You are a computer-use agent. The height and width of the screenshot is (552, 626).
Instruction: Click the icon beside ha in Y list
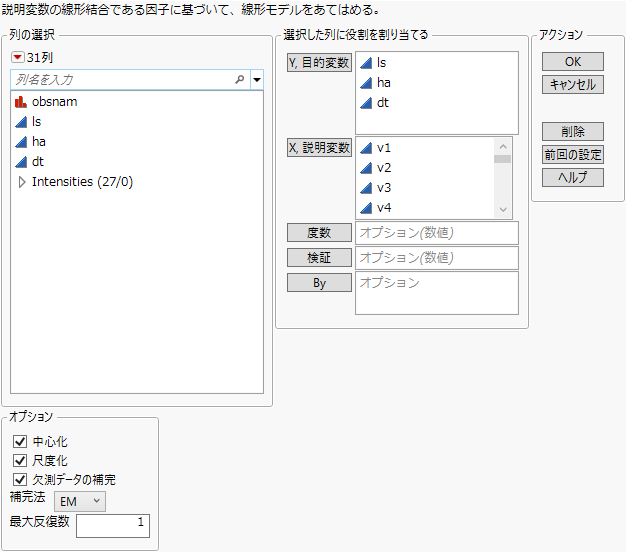(x=366, y=83)
